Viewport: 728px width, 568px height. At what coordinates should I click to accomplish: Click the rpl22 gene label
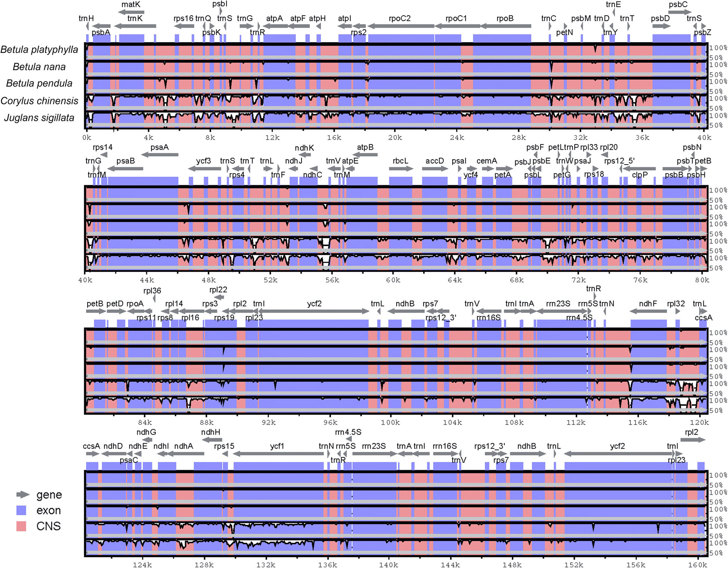(x=218, y=290)
